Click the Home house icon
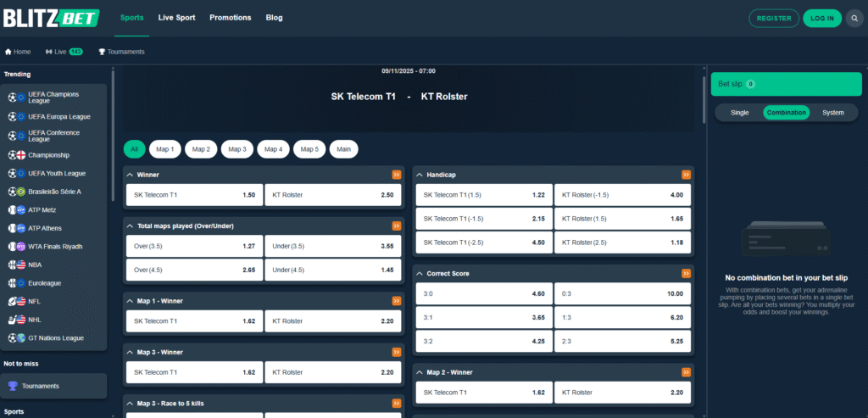Image resolution: width=868 pixels, height=418 pixels. point(8,52)
